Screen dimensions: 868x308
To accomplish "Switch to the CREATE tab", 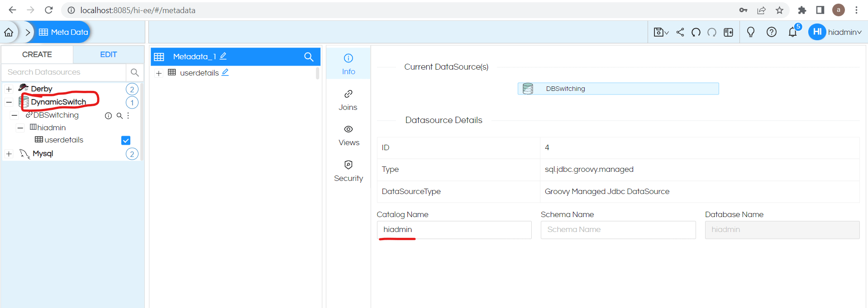I will (x=37, y=54).
